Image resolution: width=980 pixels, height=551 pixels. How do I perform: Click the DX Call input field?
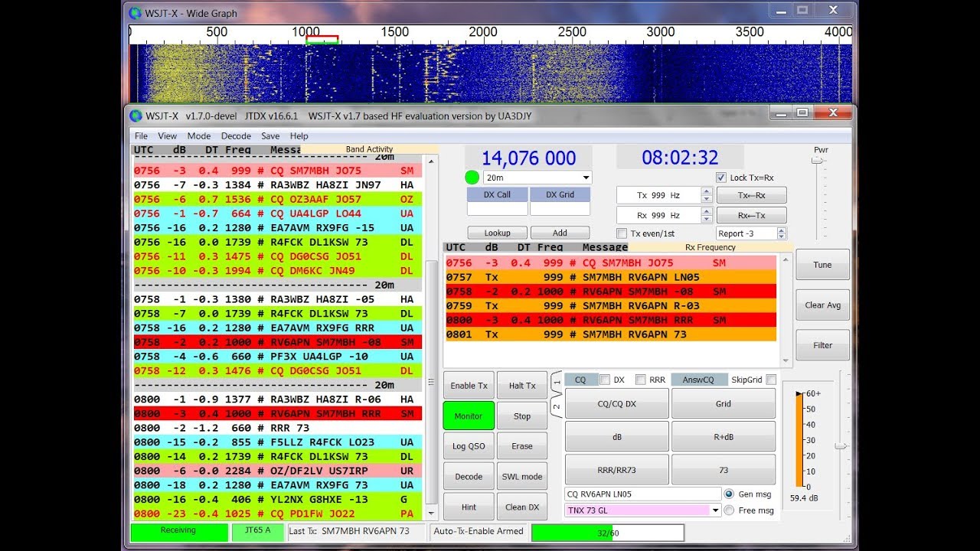[498, 209]
